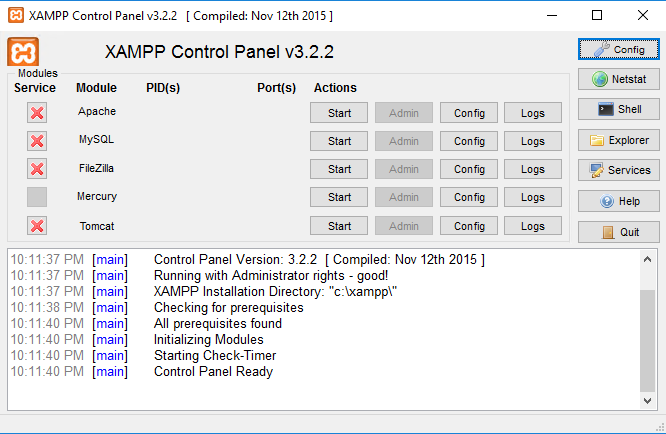Click the 'Running with Administrator rights - good!' line
This screenshot has height=434, width=666.
pos(271,276)
